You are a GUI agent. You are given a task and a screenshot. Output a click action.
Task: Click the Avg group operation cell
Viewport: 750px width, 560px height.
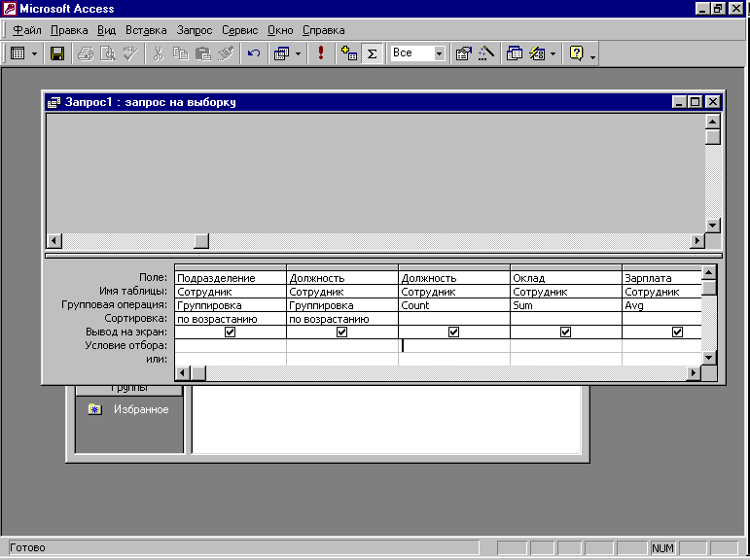click(x=662, y=305)
